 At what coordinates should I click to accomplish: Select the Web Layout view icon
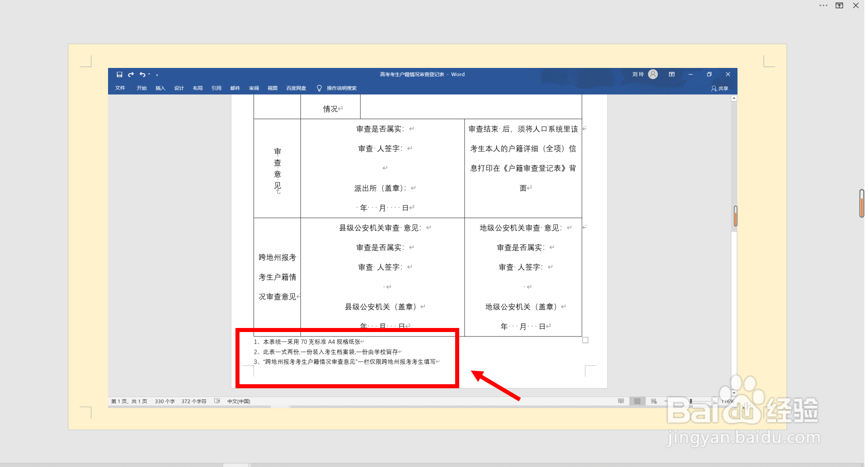point(653,401)
